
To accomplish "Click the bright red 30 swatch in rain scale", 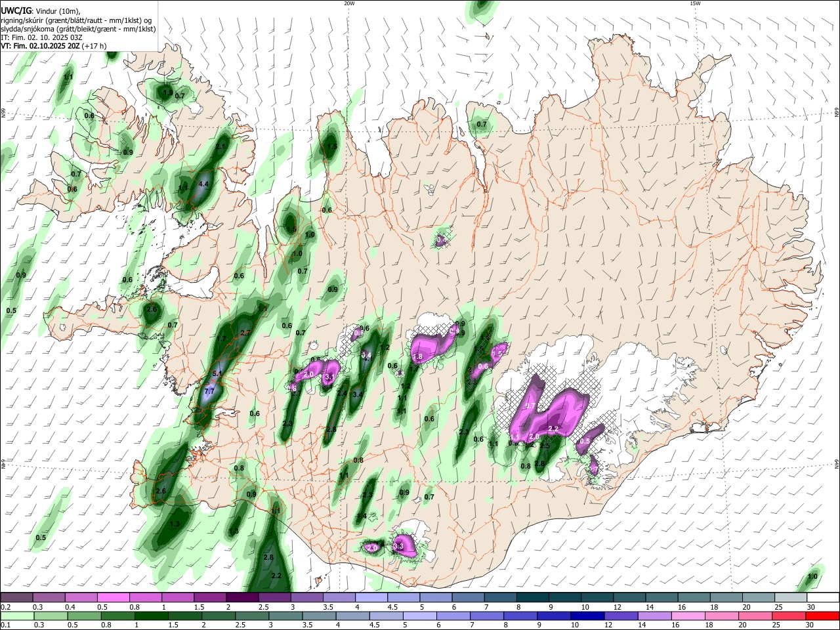I will coord(822,616).
